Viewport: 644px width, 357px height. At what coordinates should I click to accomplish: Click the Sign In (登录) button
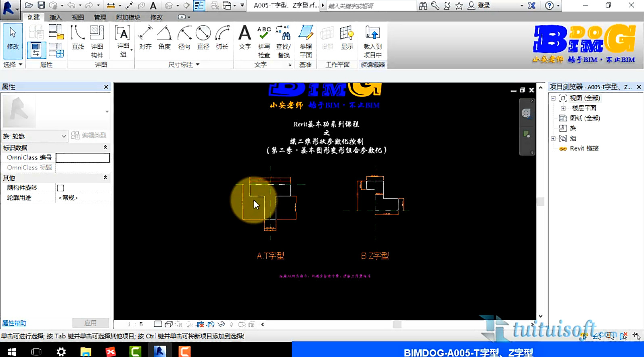coord(479,6)
